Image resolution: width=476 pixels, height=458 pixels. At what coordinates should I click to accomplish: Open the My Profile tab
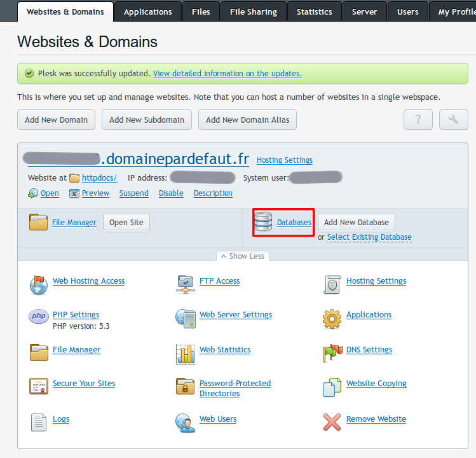pyautogui.click(x=453, y=11)
